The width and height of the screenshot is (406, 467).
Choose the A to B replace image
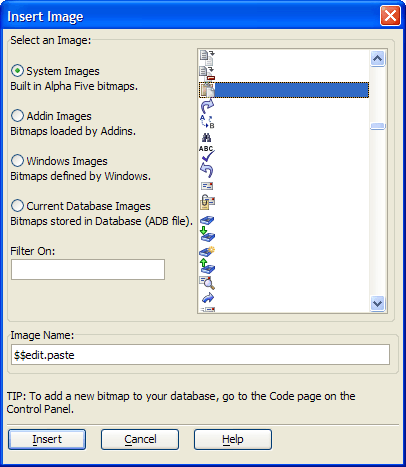point(207,122)
